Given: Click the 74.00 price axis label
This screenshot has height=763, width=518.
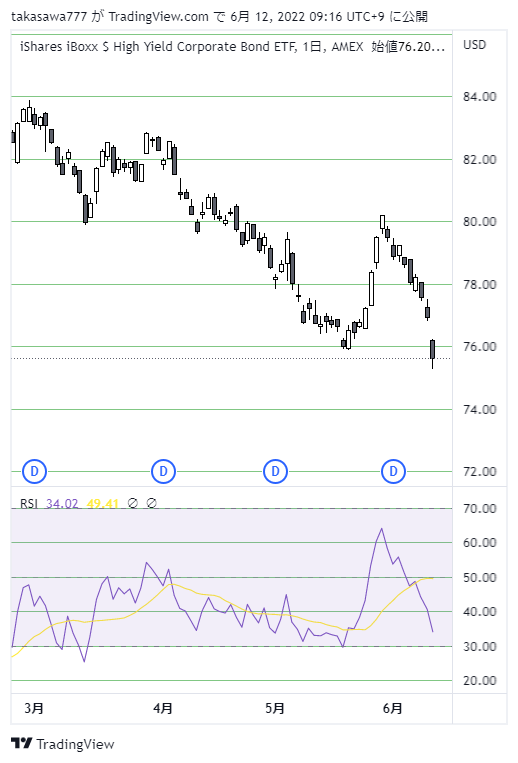Looking at the screenshot, I should point(480,409).
